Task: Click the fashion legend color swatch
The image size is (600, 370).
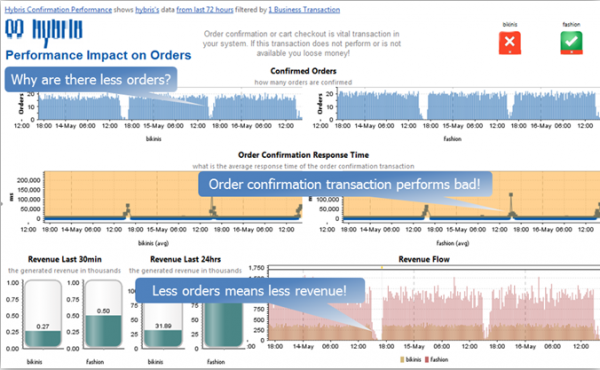Action: (427, 360)
